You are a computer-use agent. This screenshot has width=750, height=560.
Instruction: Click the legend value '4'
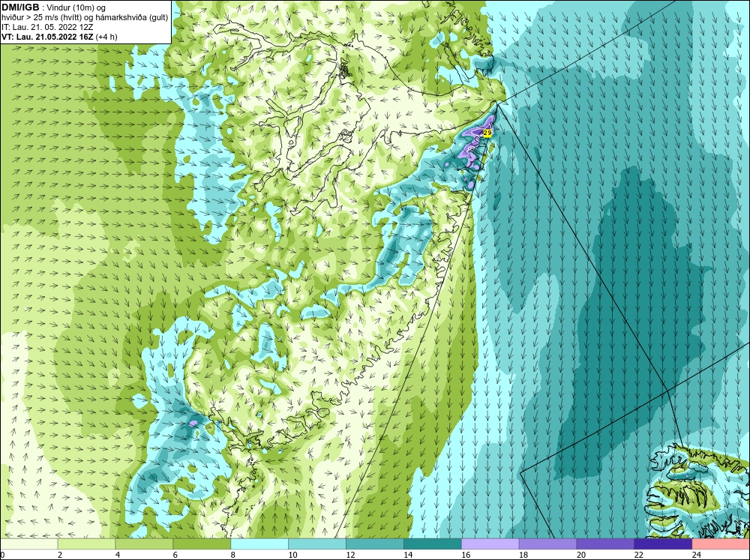click(x=118, y=555)
